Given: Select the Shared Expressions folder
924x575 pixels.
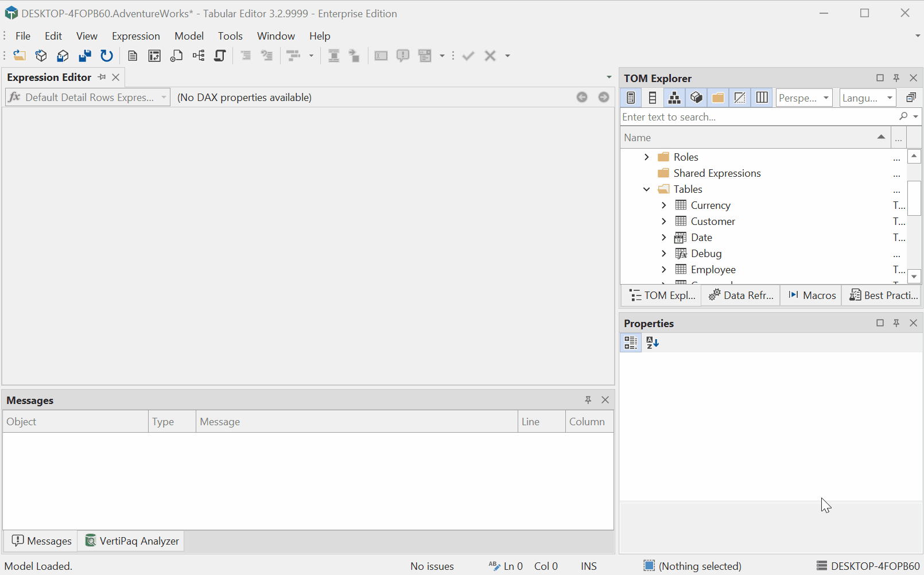Looking at the screenshot, I should click(717, 173).
